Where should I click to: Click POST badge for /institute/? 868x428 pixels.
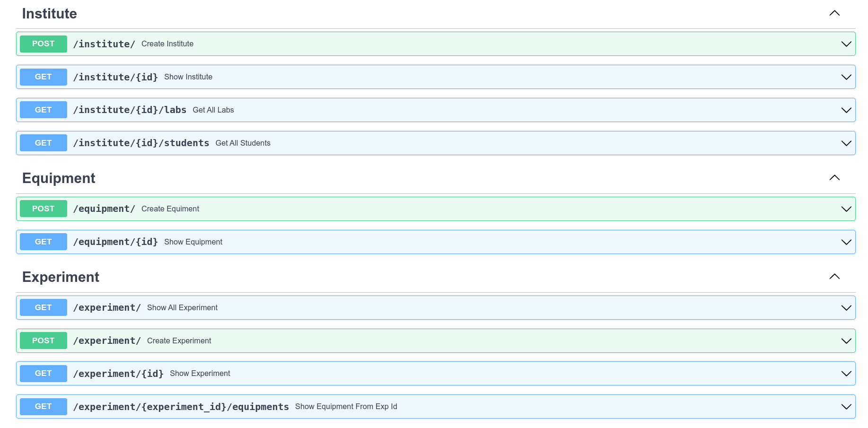(44, 44)
